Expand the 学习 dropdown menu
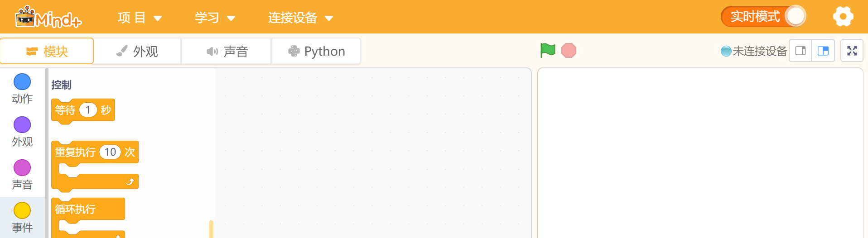Viewport: 868px width, 238px height. pyautogui.click(x=215, y=18)
